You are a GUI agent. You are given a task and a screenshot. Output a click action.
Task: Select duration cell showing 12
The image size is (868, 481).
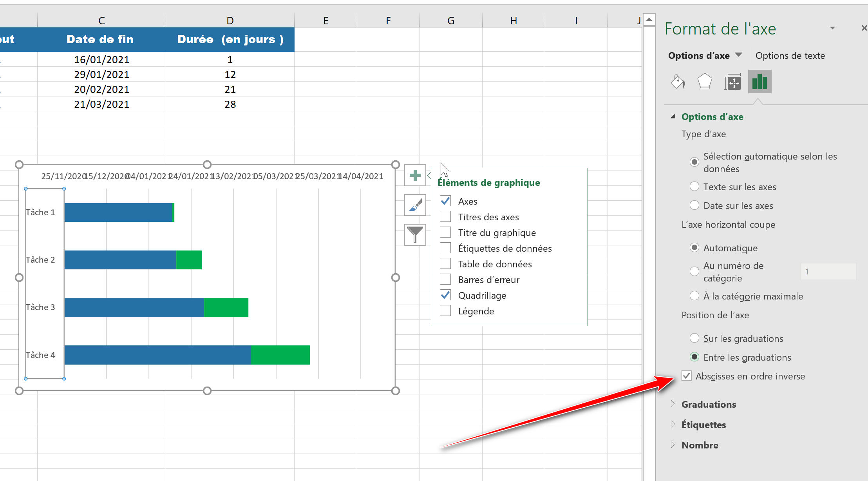tap(230, 74)
